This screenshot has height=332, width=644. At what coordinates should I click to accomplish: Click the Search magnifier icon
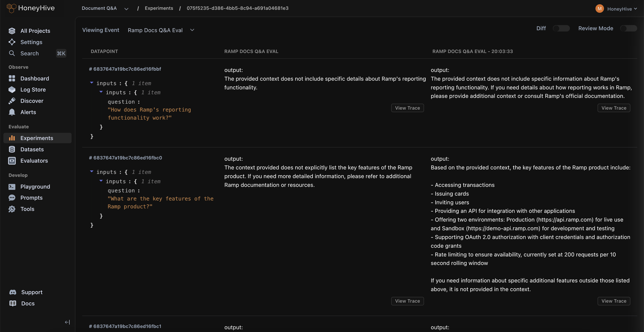pyautogui.click(x=12, y=53)
